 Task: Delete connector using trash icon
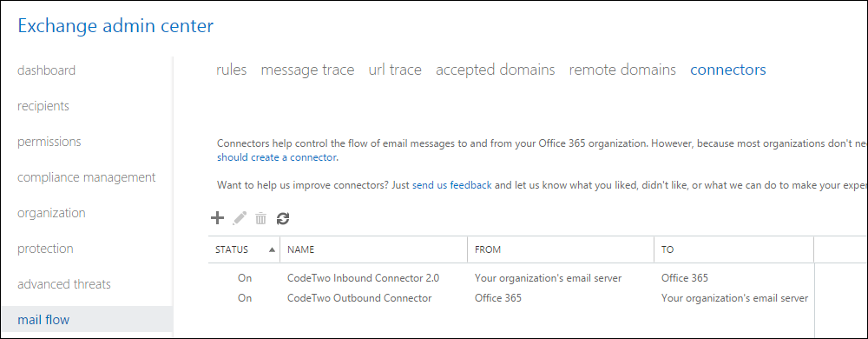click(260, 219)
